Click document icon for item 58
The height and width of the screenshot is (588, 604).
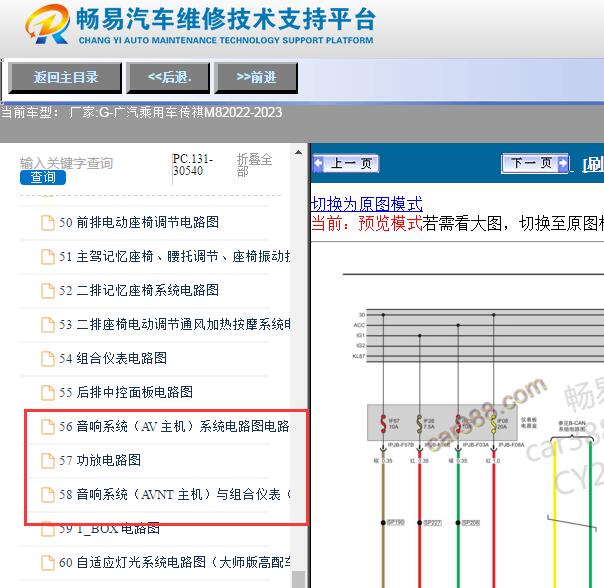coord(48,495)
